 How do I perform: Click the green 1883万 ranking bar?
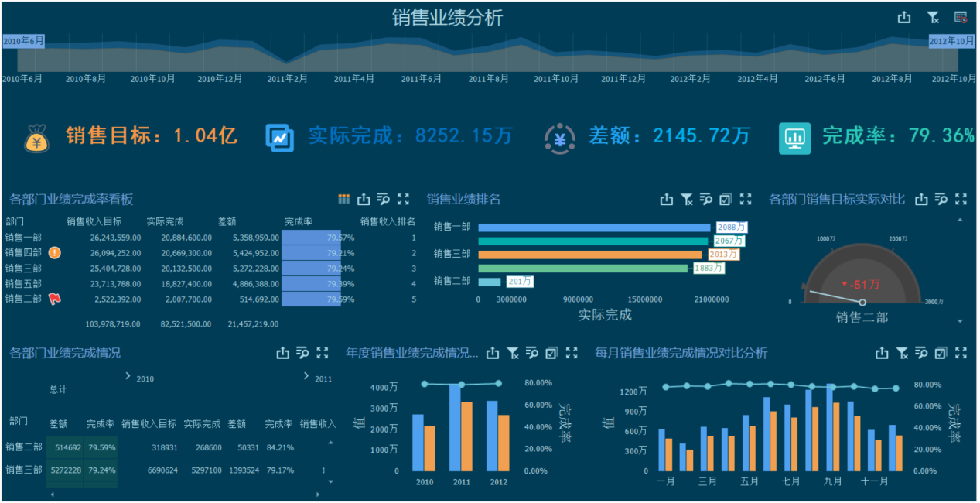[583, 269]
